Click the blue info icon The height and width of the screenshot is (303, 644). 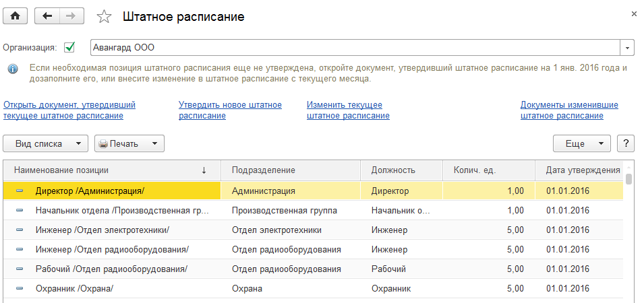(13, 69)
